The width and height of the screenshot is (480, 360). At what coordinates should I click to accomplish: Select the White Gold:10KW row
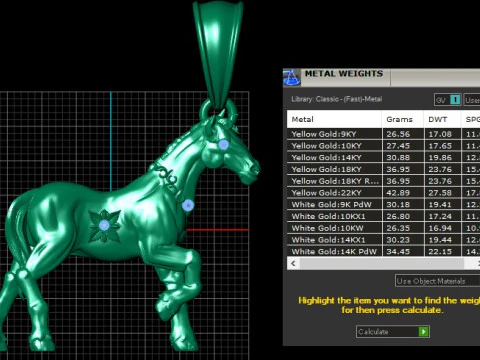[x=383, y=228]
